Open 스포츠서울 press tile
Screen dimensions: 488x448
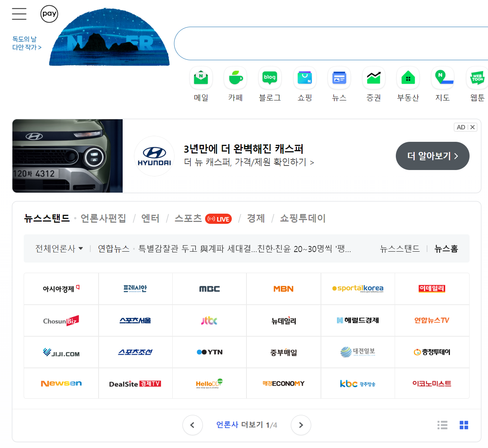[x=135, y=320]
